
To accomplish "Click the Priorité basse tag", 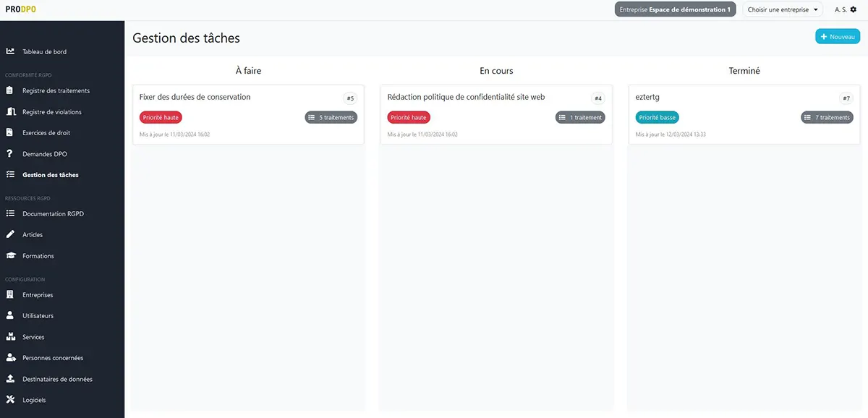I will click(658, 117).
